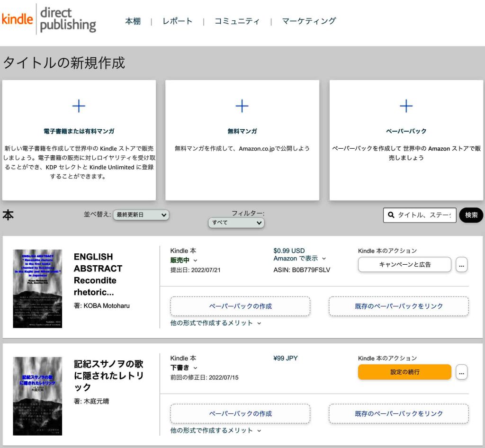
Task: Open the フィルター すべて dropdown
Action: [x=236, y=223]
